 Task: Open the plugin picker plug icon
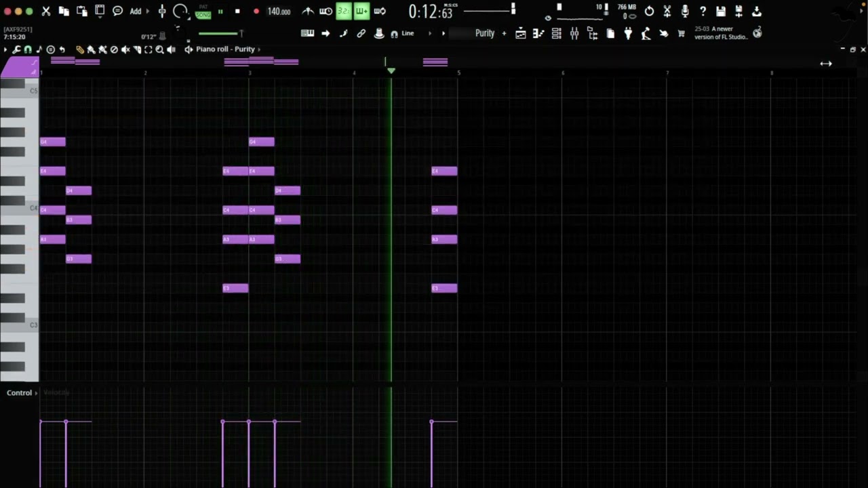click(x=628, y=33)
